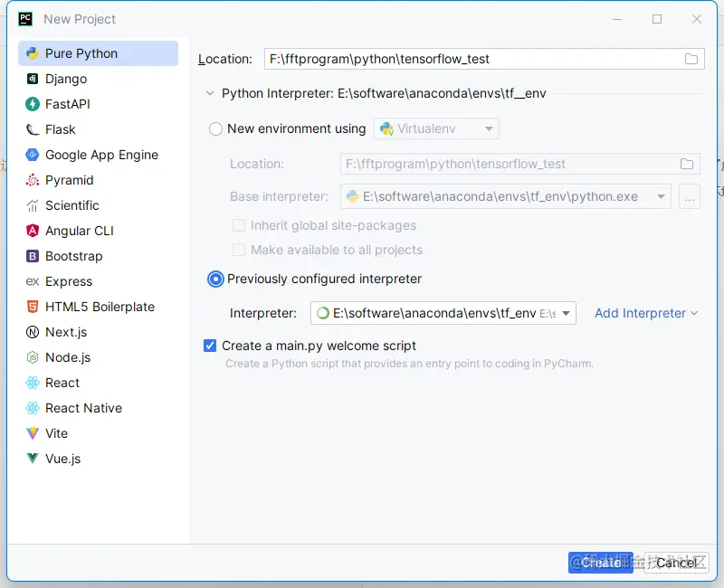This screenshot has height=588, width=724.
Task: Choose the FastAPI lightning icon
Action: (x=33, y=104)
